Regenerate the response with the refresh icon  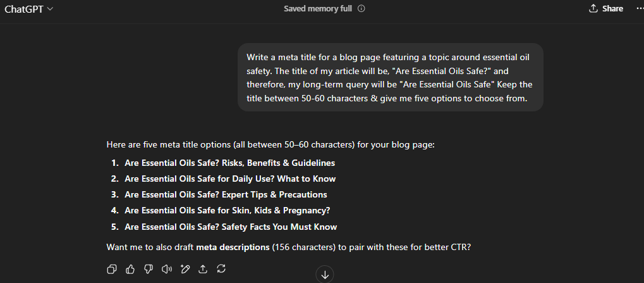click(221, 269)
